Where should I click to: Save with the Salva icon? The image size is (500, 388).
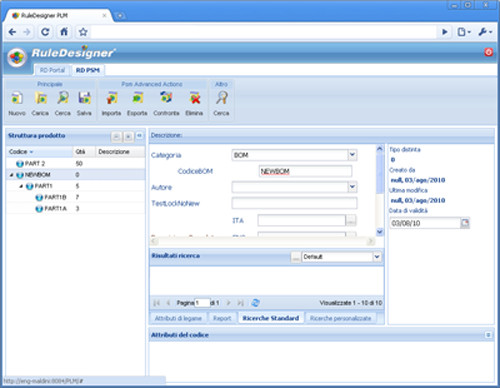tap(84, 98)
